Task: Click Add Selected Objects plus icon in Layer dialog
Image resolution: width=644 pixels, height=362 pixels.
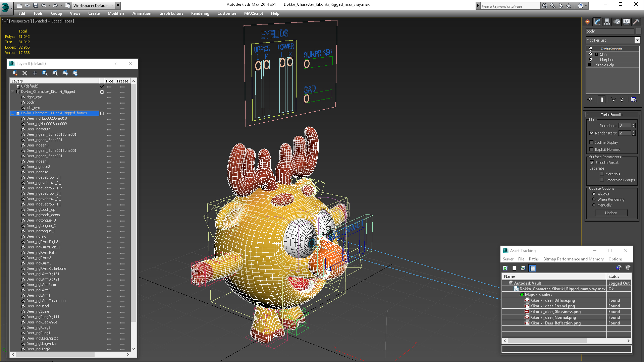Action: (35, 73)
